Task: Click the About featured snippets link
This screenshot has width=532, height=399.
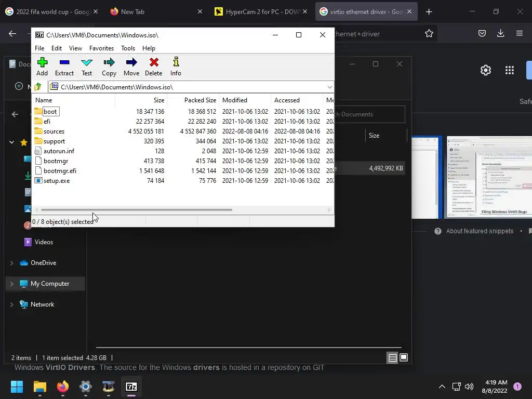Action: point(480,231)
